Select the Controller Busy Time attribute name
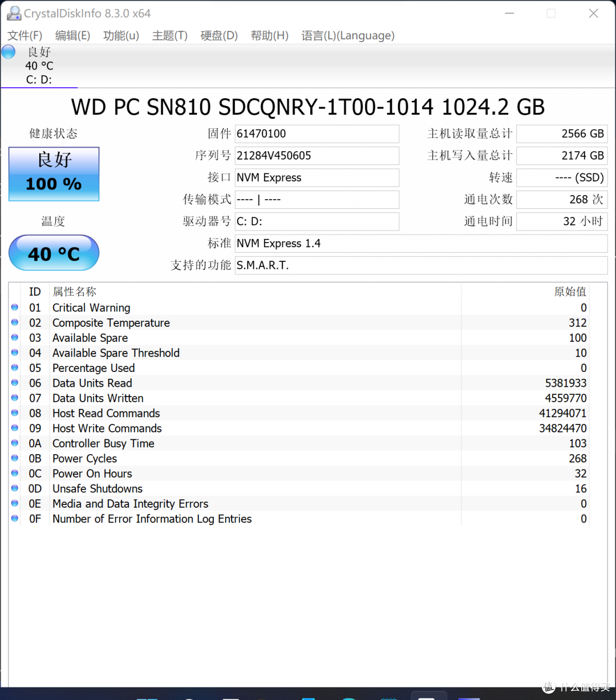The height and width of the screenshot is (700, 616). click(103, 444)
